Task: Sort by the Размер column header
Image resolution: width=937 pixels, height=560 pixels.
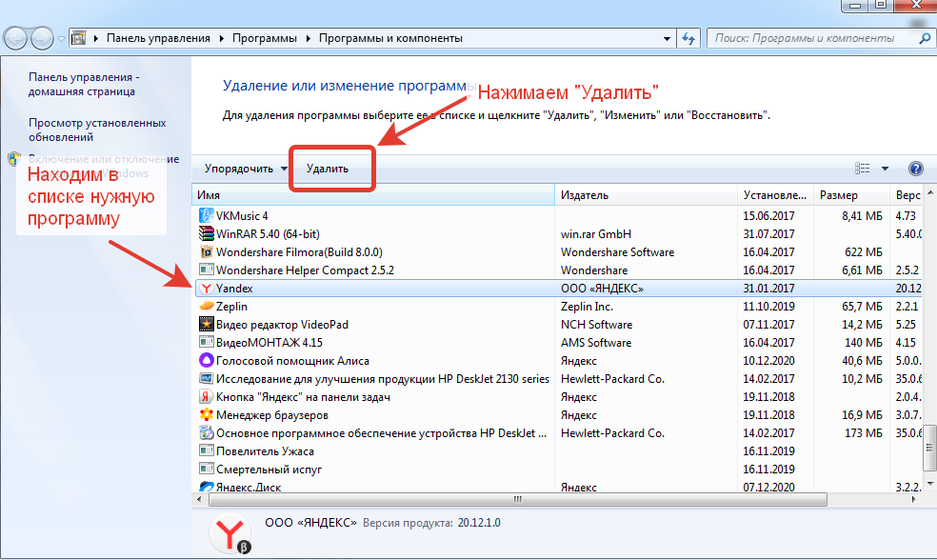Action: 851,195
